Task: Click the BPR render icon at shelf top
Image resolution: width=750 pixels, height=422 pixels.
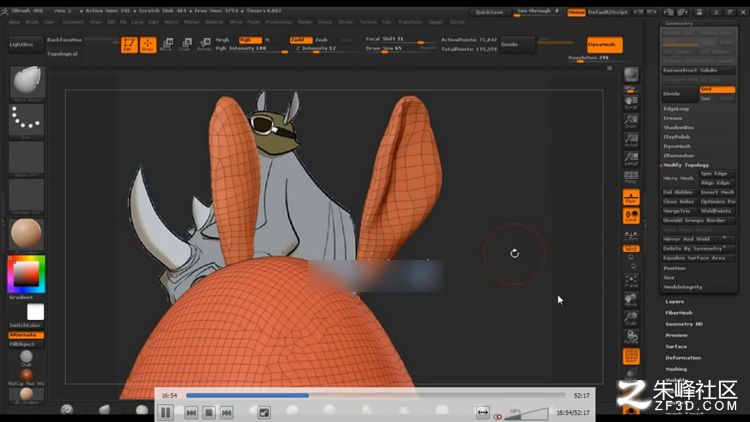Action: pyautogui.click(x=631, y=77)
